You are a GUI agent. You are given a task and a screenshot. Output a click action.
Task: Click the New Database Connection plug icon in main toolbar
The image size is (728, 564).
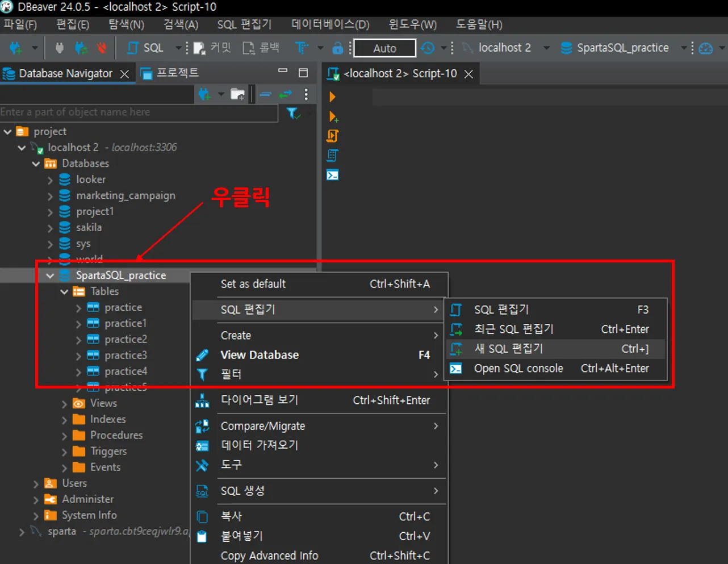(15, 48)
